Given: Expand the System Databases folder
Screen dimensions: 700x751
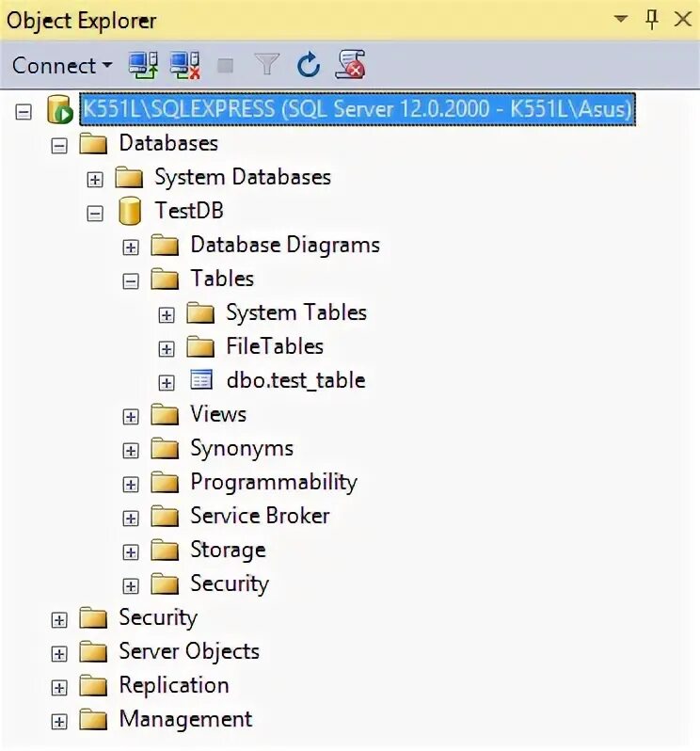Looking at the screenshot, I should pyautogui.click(x=95, y=180).
